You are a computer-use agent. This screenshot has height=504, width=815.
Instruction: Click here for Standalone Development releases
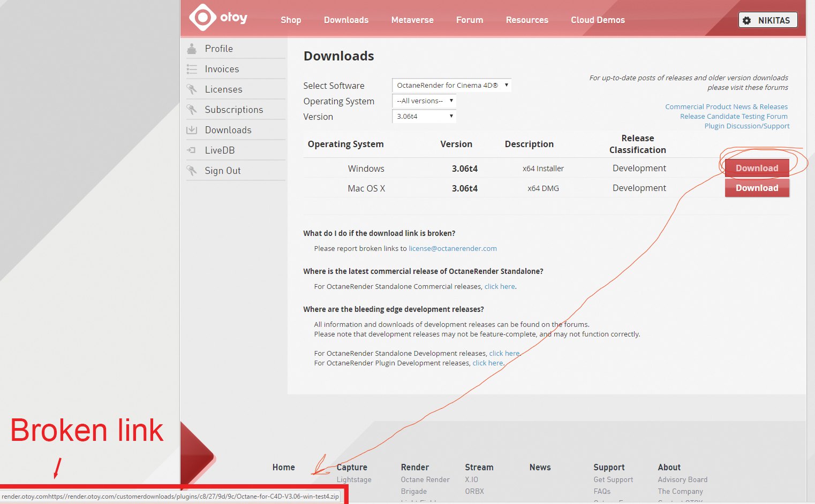[x=504, y=354]
